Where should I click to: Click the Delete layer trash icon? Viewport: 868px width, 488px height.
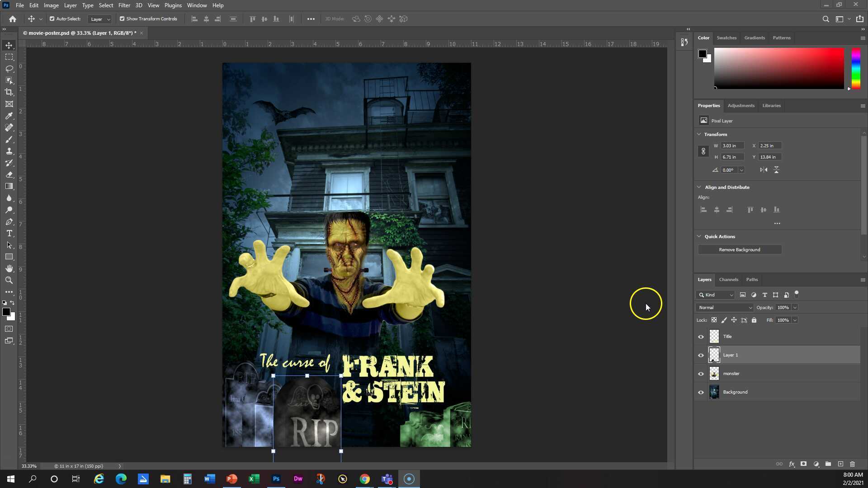click(853, 464)
